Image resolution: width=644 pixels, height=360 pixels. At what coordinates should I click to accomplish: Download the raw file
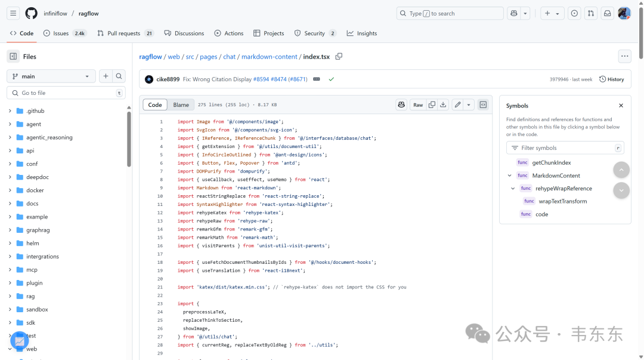pos(443,105)
